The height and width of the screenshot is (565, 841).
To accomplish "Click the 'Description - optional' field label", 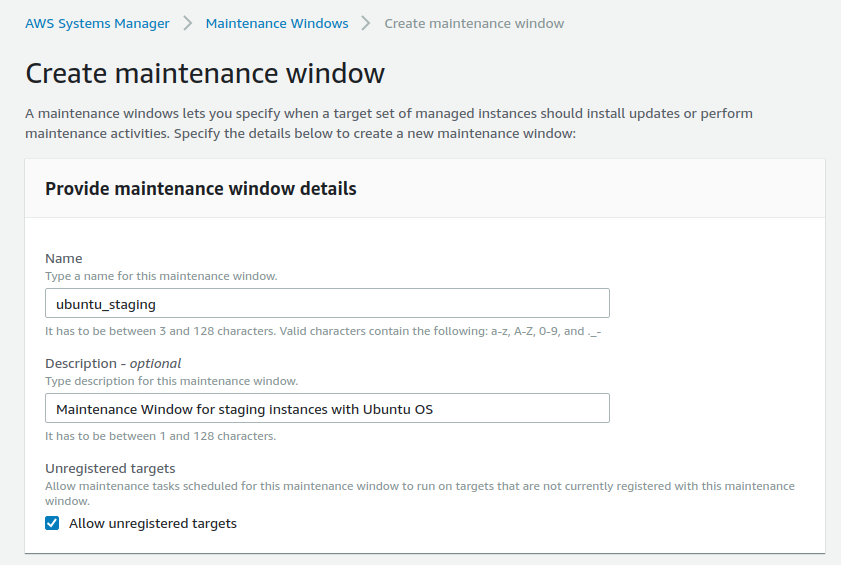I will coord(113,363).
